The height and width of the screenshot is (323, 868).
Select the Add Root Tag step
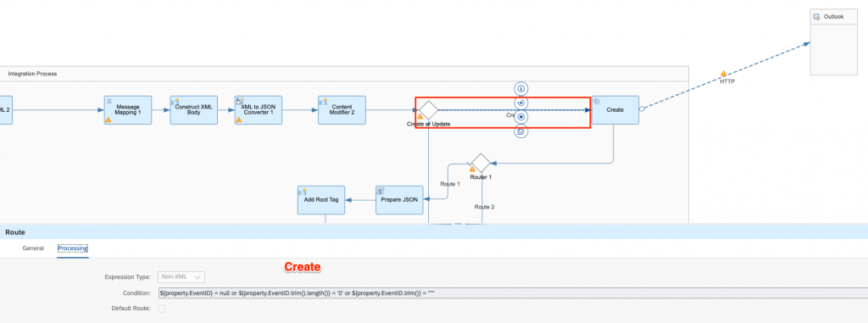tap(321, 200)
